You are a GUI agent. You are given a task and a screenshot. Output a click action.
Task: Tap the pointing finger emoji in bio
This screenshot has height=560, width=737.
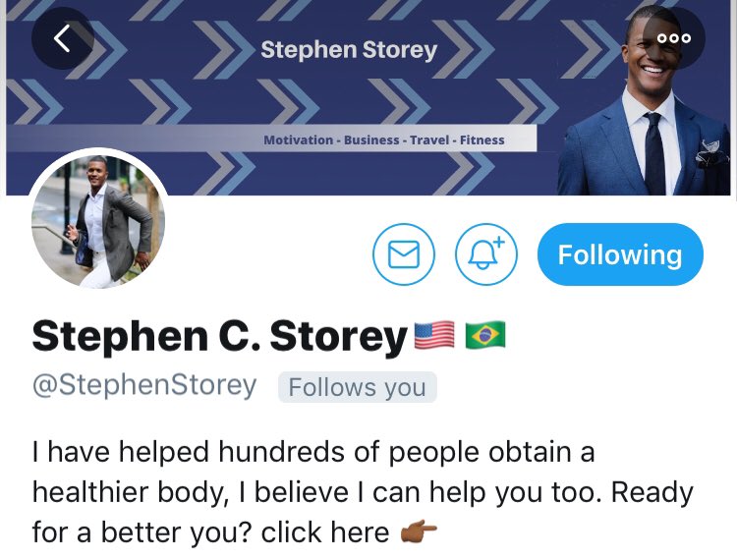(419, 532)
